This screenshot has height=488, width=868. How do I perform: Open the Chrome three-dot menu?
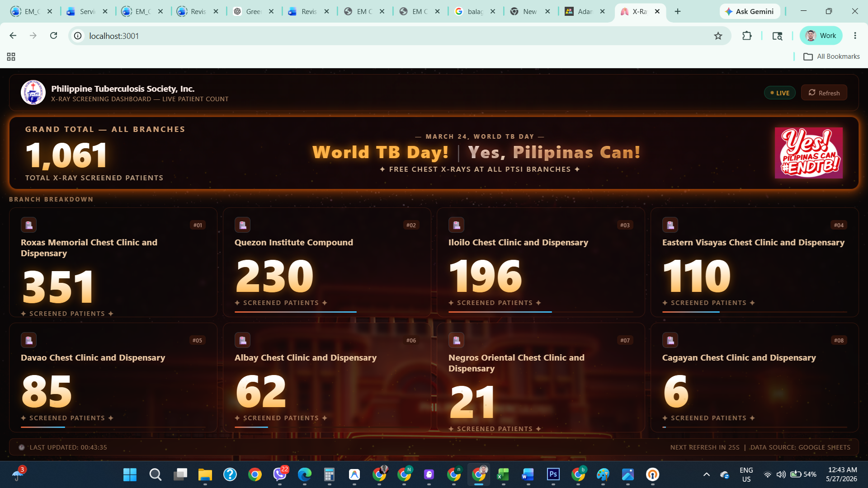pyautogui.click(x=855, y=36)
